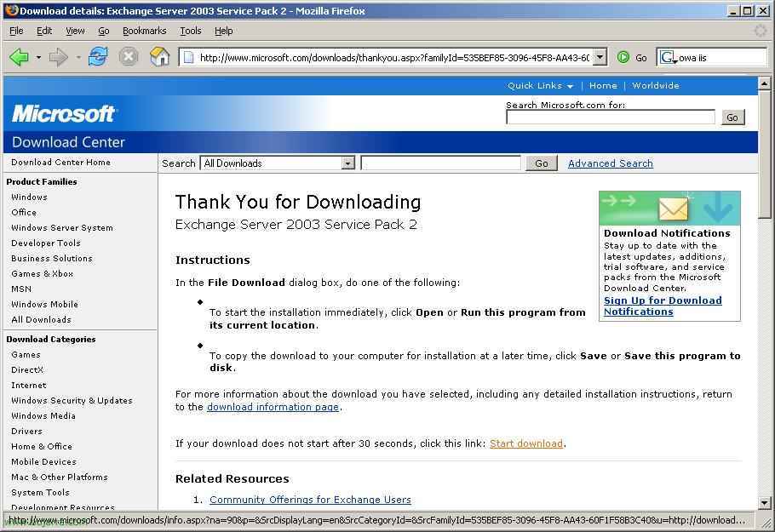Image resolution: width=775 pixels, height=532 pixels.
Task: Click Community Offerings for Exchange Users link
Action: click(310, 500)
